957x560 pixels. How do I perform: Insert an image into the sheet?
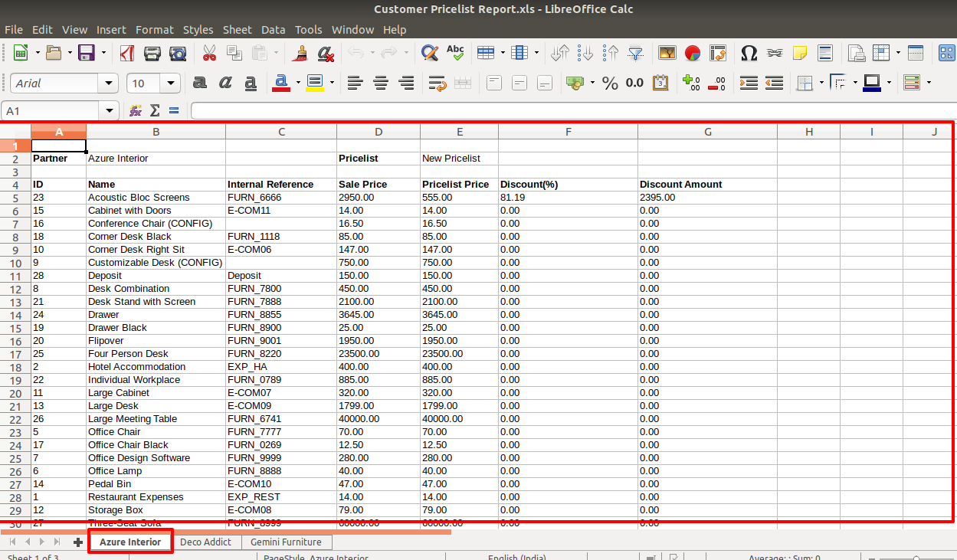667,53
